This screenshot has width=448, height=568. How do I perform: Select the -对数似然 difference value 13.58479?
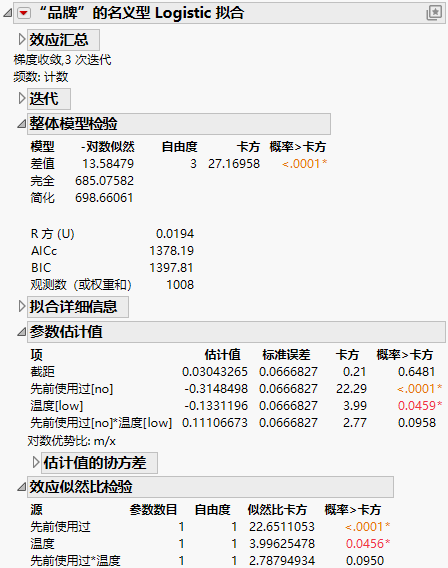coord(108,164)
